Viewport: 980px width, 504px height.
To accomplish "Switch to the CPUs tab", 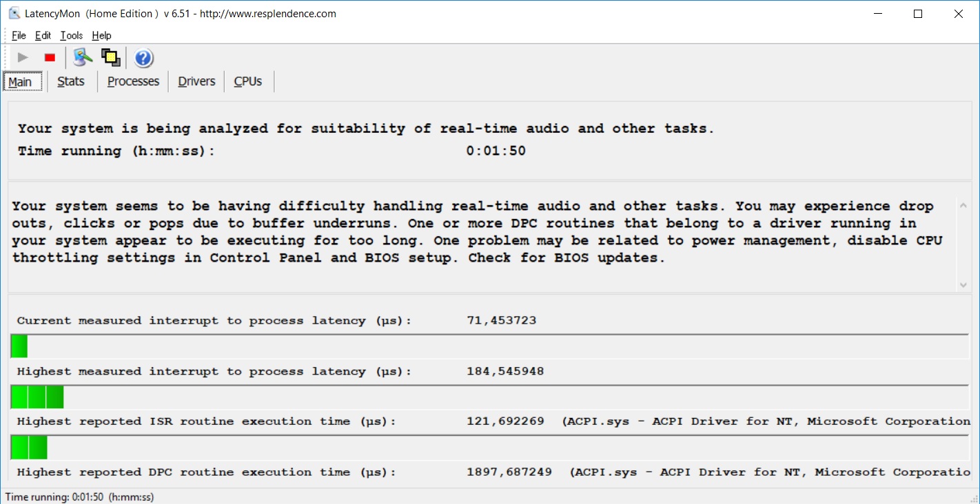I will pos(248,81).
